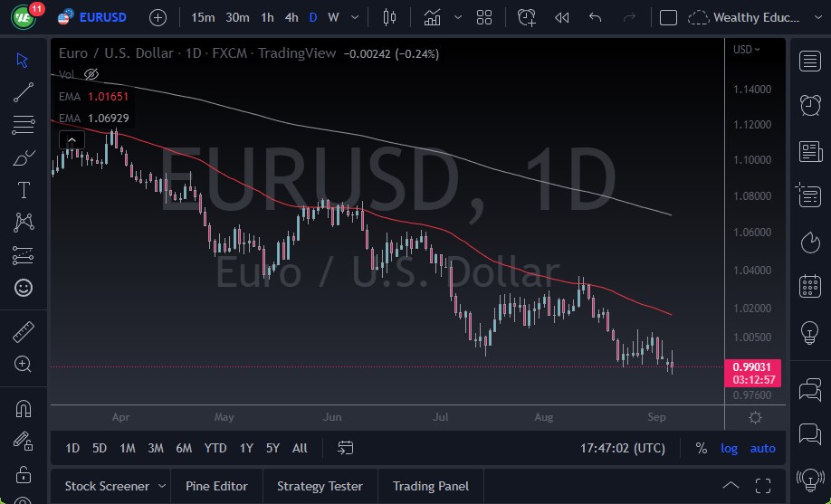Open the EURUSD symbol search
Viewport: 831px width, 504px height.
pyautogui.click(x=92, y=17)
